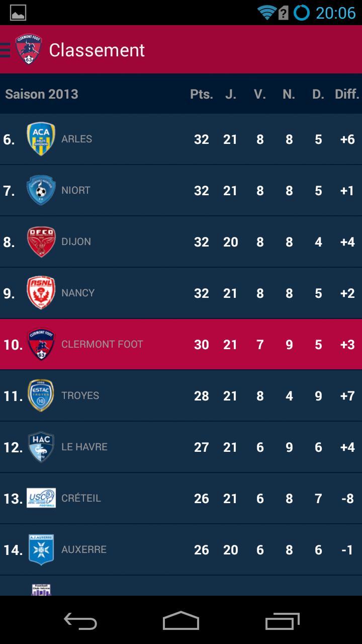The width and height of the screenshot is (362, 644).
Task: Open the DIJON team name
Action: click(x=76, y=242)
